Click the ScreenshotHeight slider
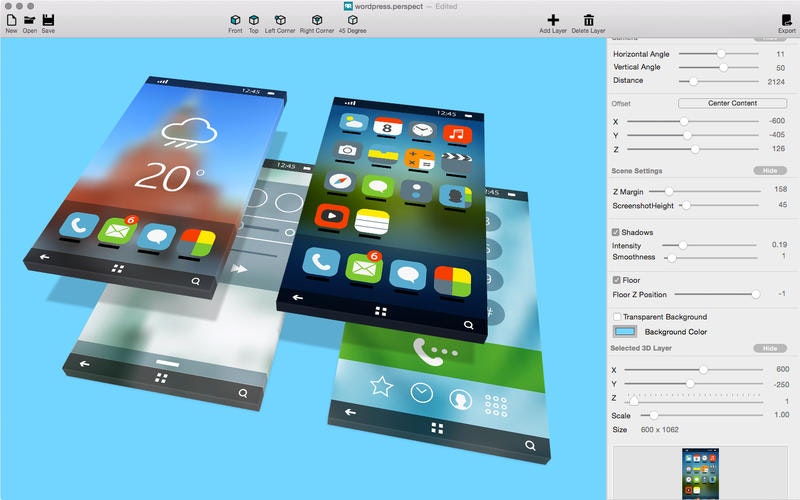 coord(720,205)
